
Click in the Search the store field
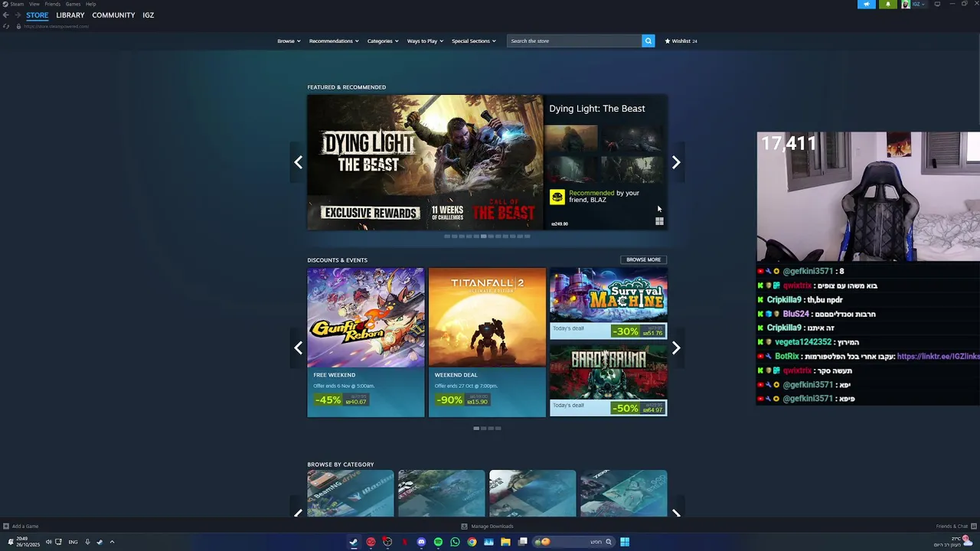click(574, 41)
